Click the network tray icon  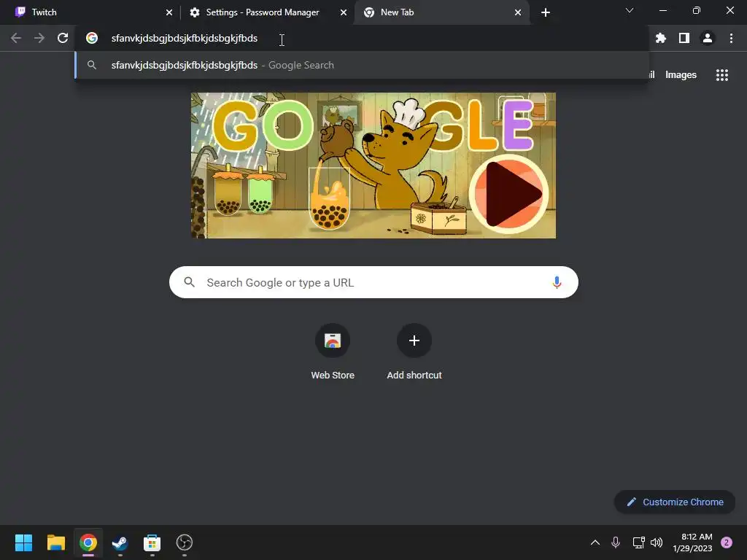point(638,542)
